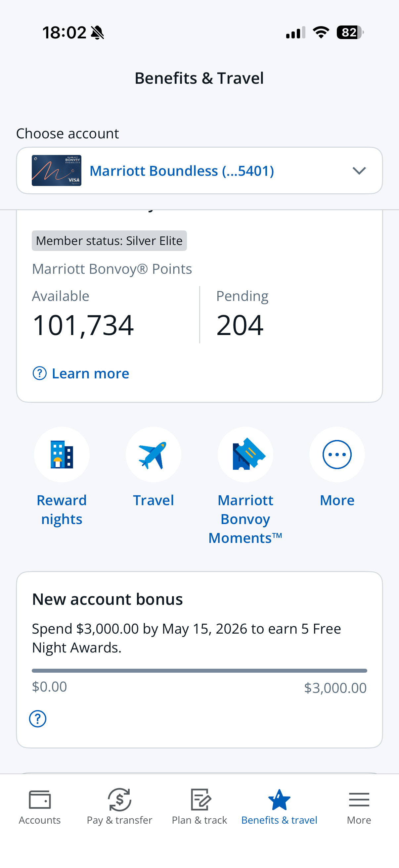Tap the Accounts wallet icon

[x=40, y=799]
